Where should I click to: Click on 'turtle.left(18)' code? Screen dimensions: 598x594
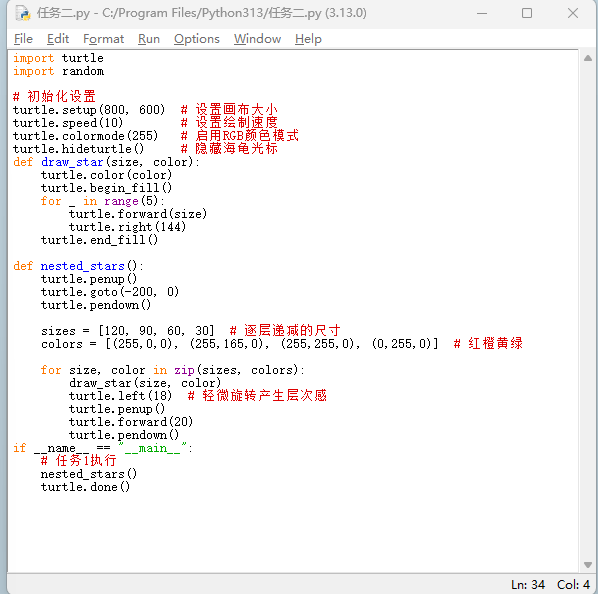point(121,396)
